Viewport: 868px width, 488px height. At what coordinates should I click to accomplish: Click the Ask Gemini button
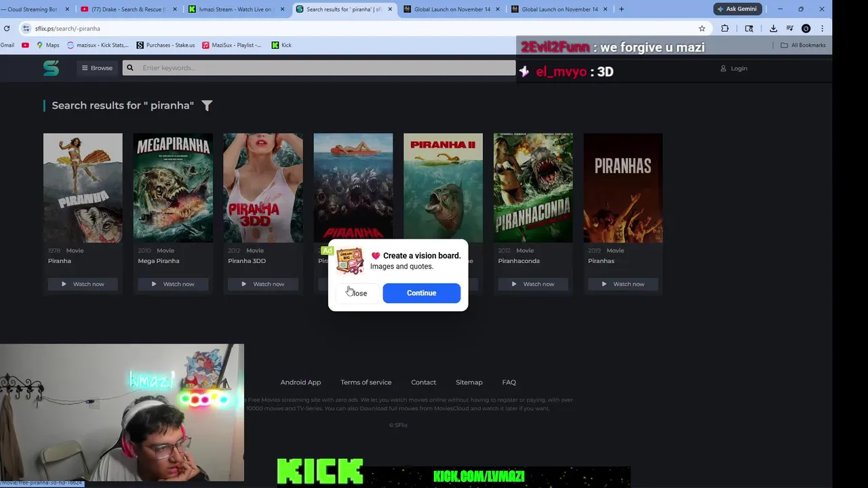738,9
